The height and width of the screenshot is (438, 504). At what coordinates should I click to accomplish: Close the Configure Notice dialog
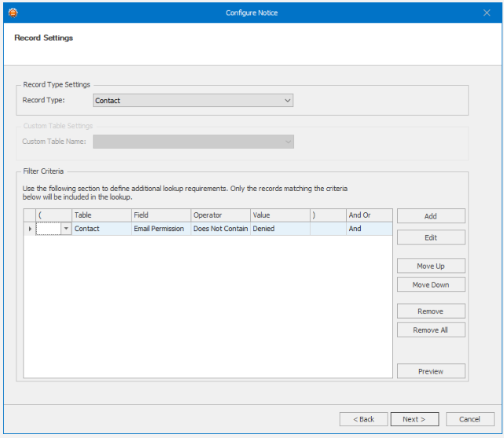point(487,13)
